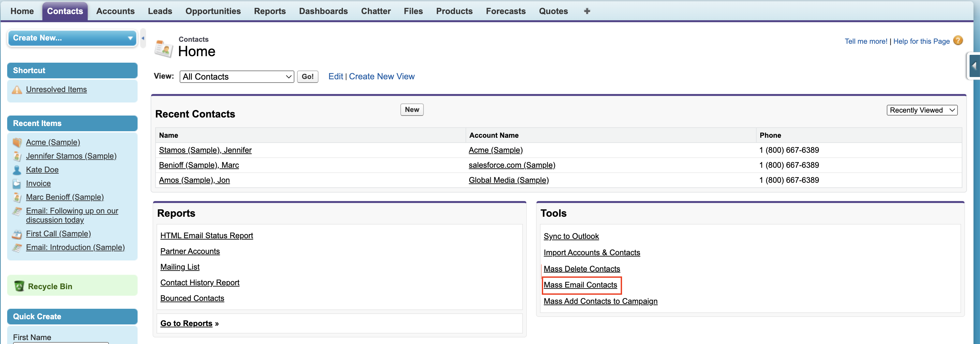Screen dimensions: 980x344
Task: Open the Chatter tab
Action: [x=376, y=11]
